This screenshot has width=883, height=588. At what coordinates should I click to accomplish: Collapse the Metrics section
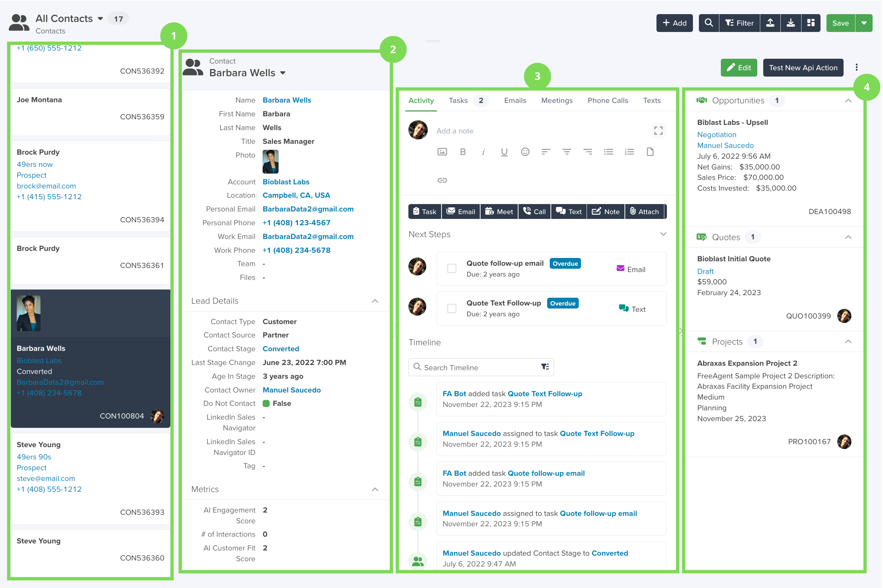[375, 490]
